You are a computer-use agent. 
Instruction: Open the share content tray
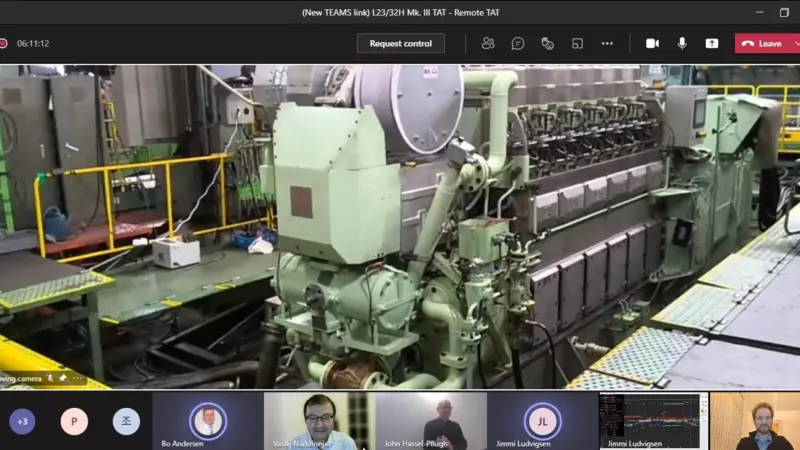pos(712,43)
